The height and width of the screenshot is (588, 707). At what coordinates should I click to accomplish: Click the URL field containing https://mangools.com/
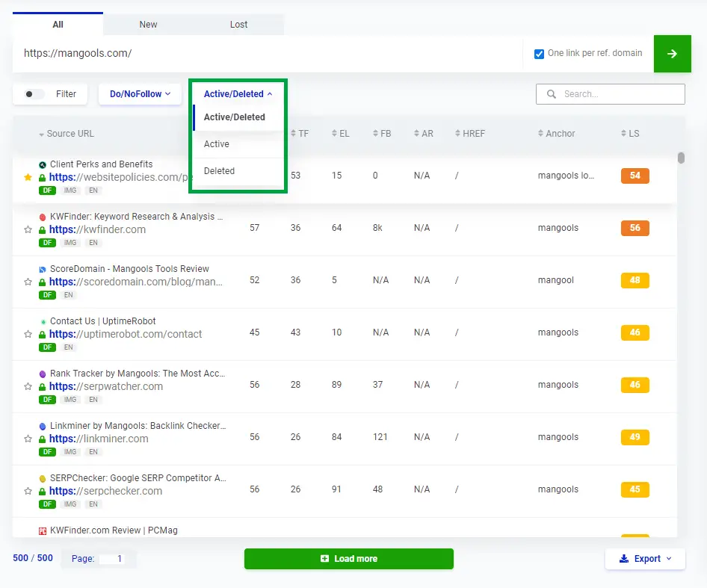tap(268, 53)
